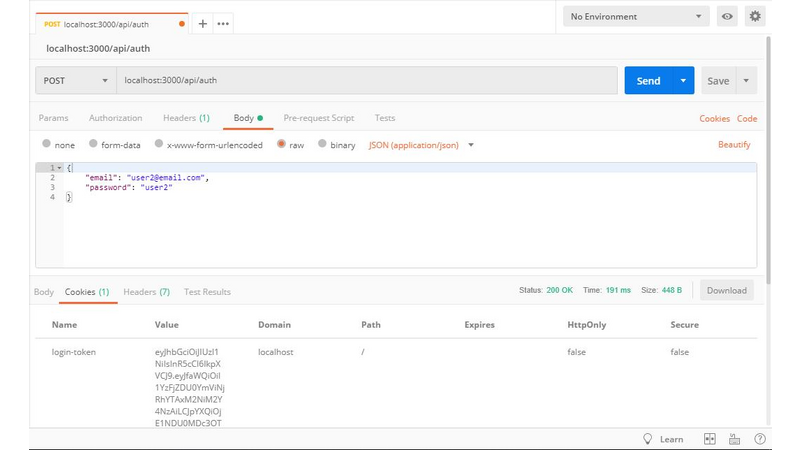The image size is (800, 450).
Task: Click the HttpOnly column header
Action: coord(587,324)
